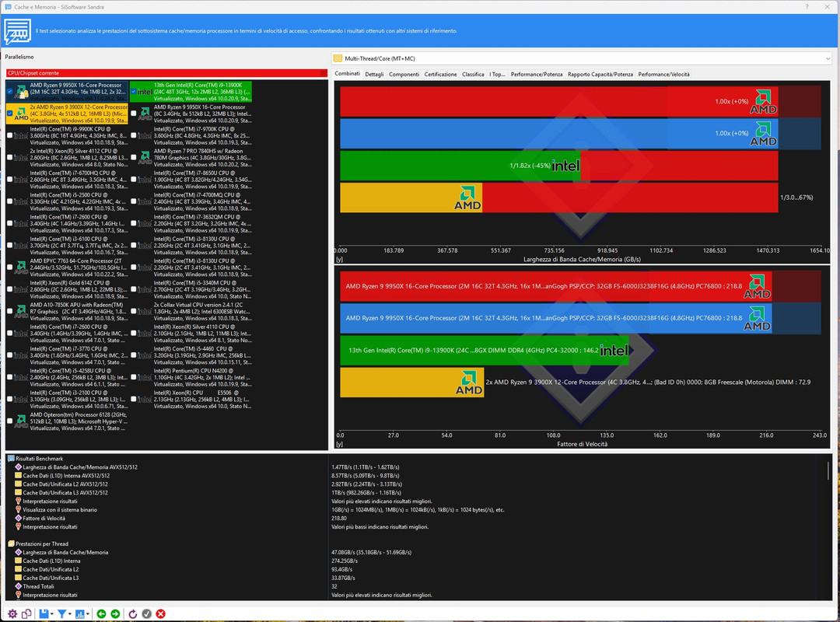Click the green i9-13900K bar in speed factor chart
The width and height of the screenshot is (840, 622).
tap(485, 351)
